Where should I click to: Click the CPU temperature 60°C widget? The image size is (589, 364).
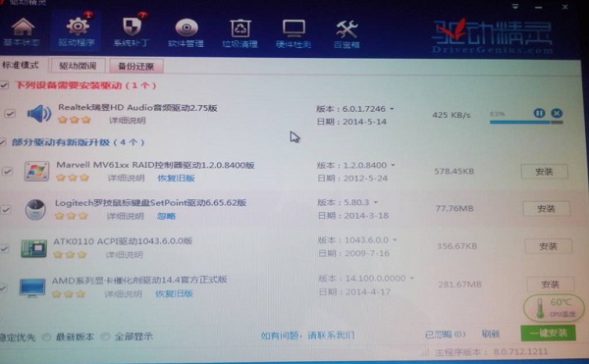point(554,308)
